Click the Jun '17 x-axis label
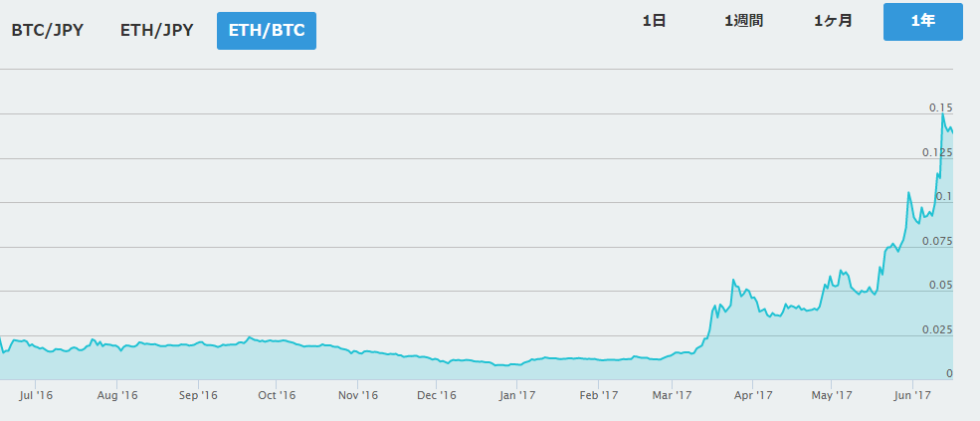This screenshot has height=421, width=980. click(912, 395)
